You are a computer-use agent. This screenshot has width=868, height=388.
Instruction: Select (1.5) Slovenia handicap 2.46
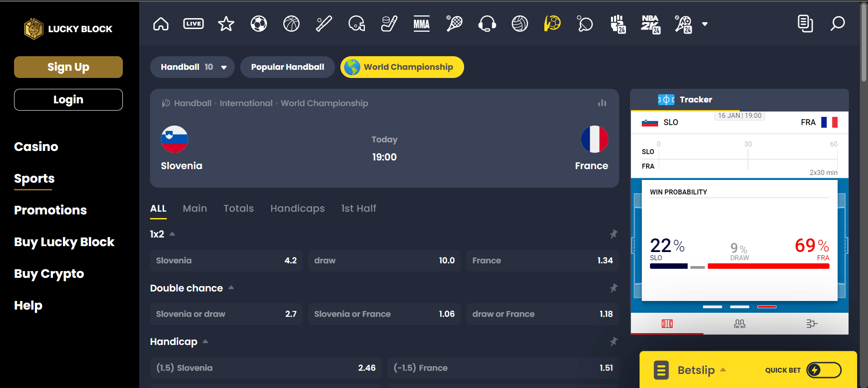click(x=266, y=368)
